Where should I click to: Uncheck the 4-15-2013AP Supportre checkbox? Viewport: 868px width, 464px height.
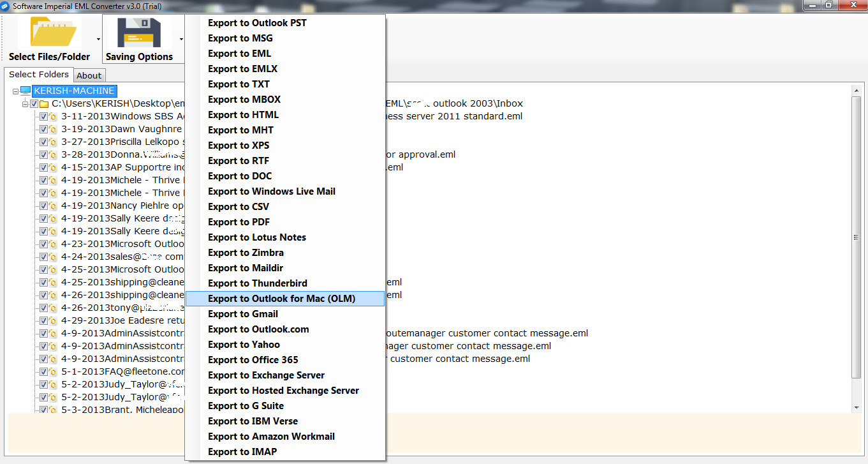[44, 167]
